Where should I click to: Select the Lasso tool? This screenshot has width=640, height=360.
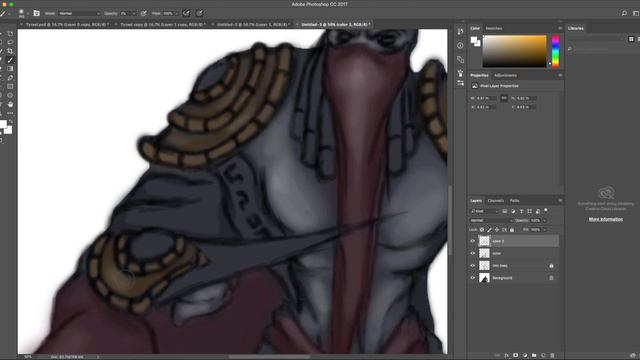(x=10, y=42)
